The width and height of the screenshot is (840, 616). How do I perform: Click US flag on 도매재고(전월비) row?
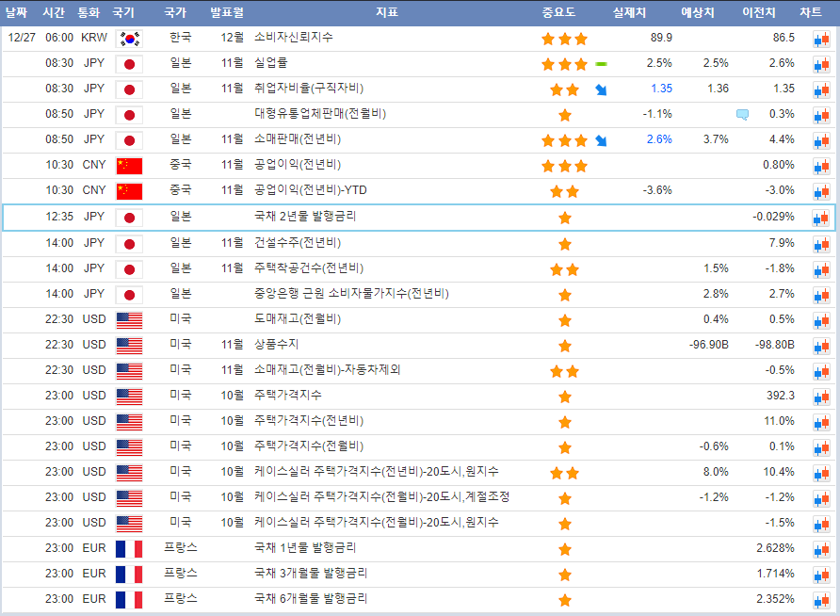pos(129,319)
